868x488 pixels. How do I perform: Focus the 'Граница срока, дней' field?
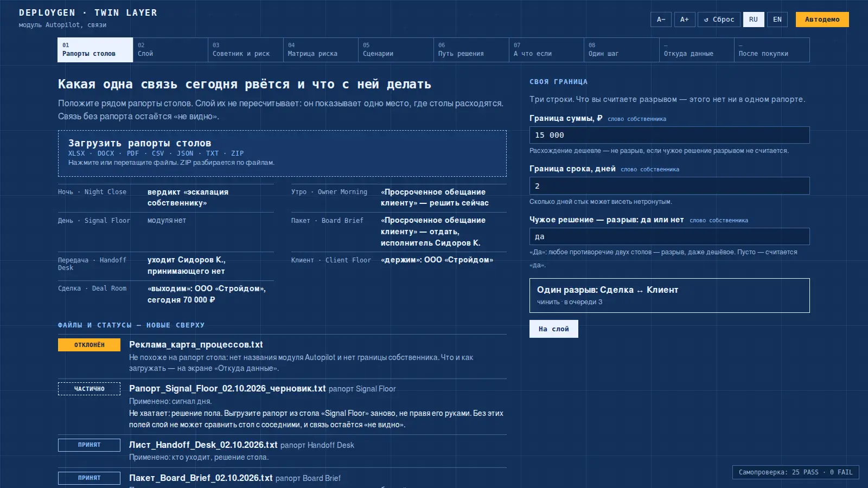(669, 186)
